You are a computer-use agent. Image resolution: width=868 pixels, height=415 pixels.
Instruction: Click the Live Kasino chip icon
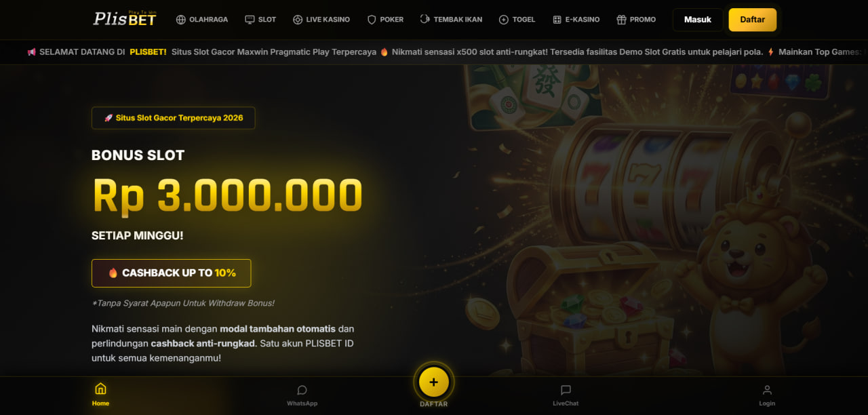click(x=298, y=20)
